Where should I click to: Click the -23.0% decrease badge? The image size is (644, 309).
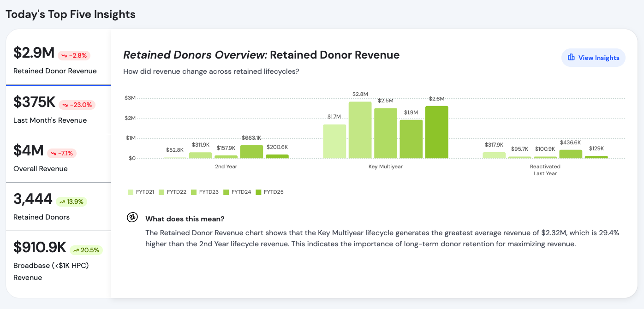pyautogui.click(x=77, y=105)
